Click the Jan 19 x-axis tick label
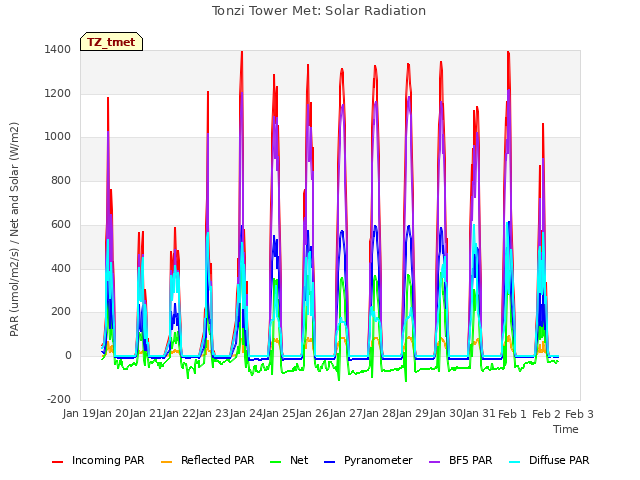Image resolution: width=640 pixels, height=480 pixels. [x=79, y=413]
